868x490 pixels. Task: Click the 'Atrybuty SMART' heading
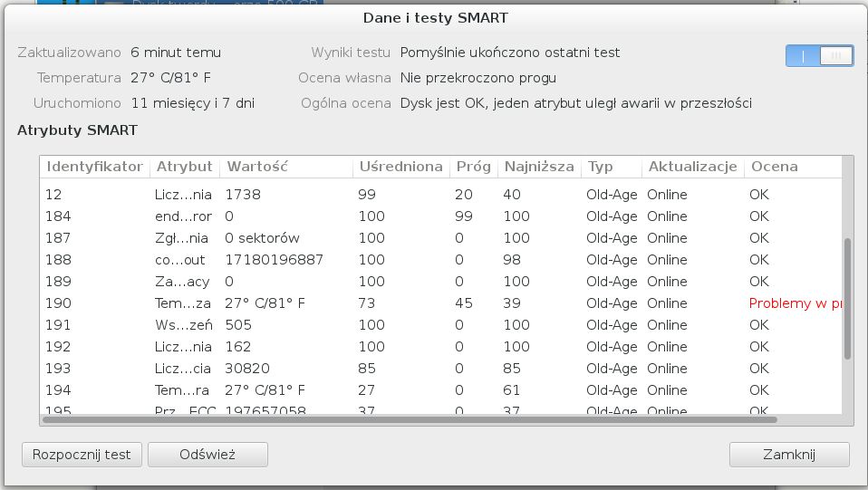point(78,130)
